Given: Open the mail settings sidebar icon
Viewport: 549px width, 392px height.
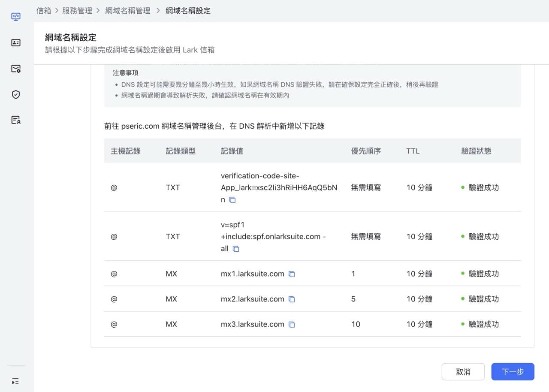Looking at the screenshot, I should click(x=16, y=69).
